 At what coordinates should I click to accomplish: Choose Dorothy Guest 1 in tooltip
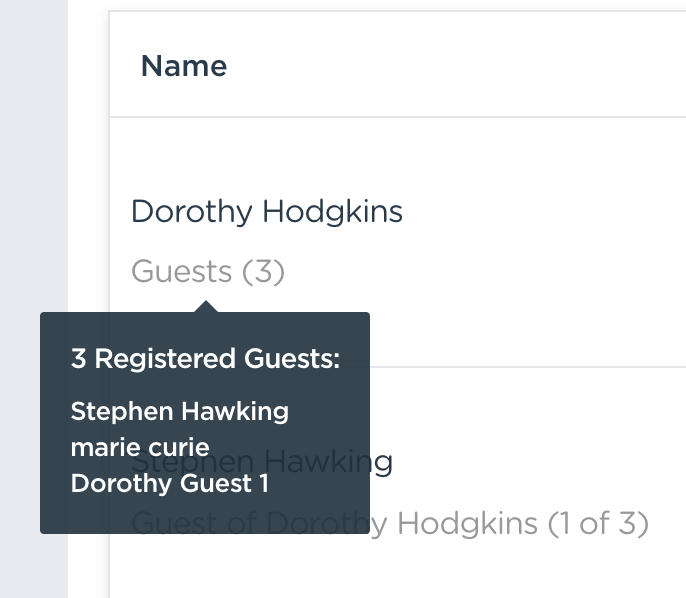(x=169, y=483)
